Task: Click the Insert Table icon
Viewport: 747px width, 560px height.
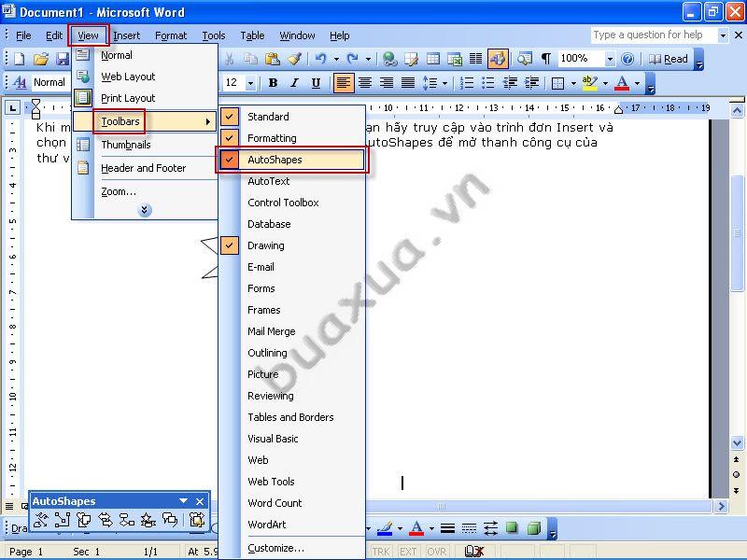Action: 433,59
